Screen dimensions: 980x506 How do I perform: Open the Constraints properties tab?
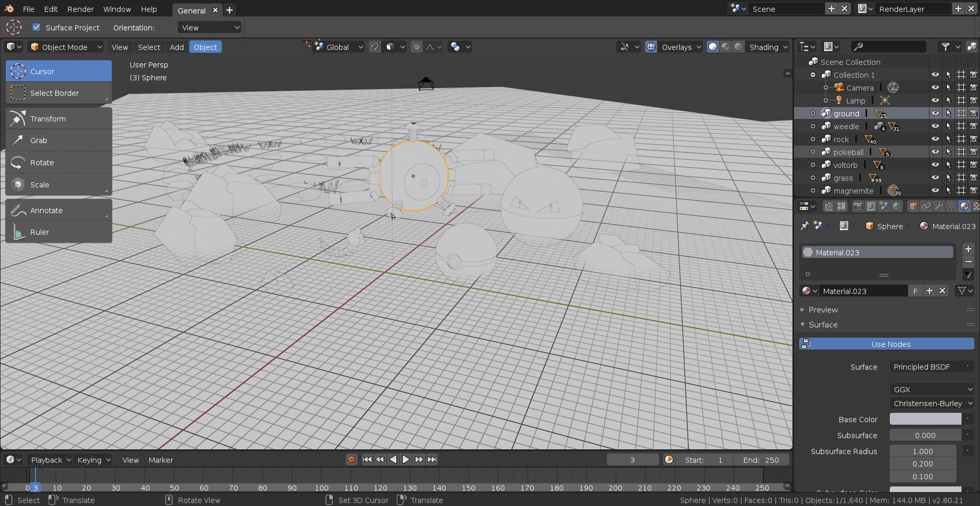click(926, 206)
